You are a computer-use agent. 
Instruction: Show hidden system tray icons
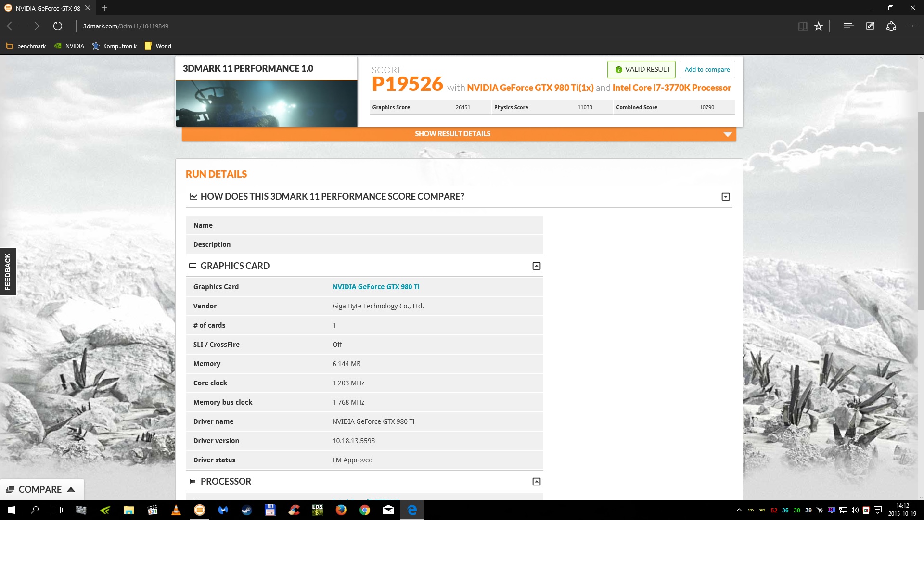click(739, 510)
